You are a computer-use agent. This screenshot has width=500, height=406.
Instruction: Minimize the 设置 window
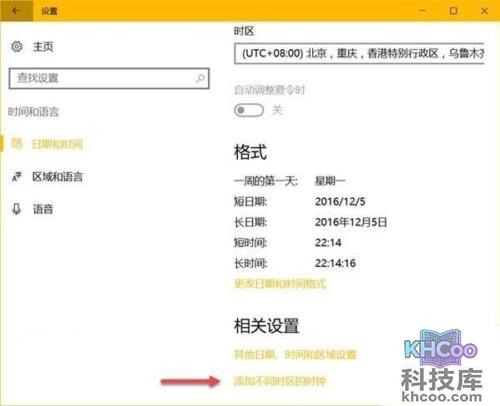pos(422,11)
